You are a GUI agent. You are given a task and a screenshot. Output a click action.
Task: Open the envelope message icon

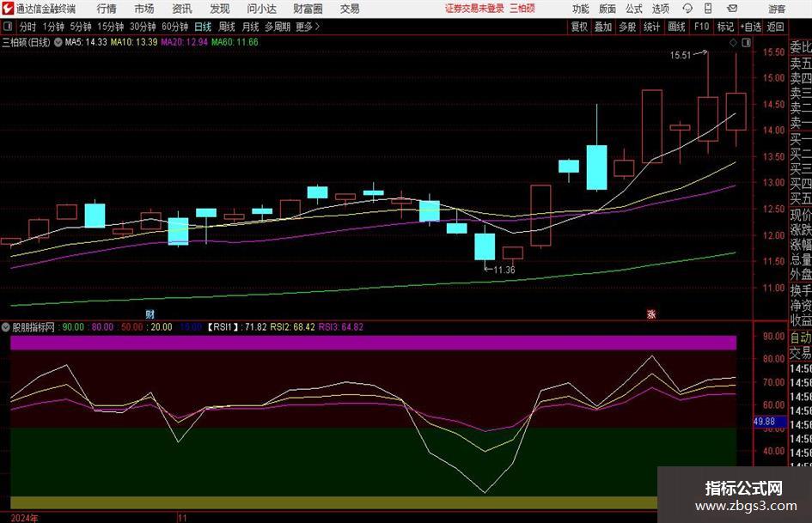click(x=732, y=9)
